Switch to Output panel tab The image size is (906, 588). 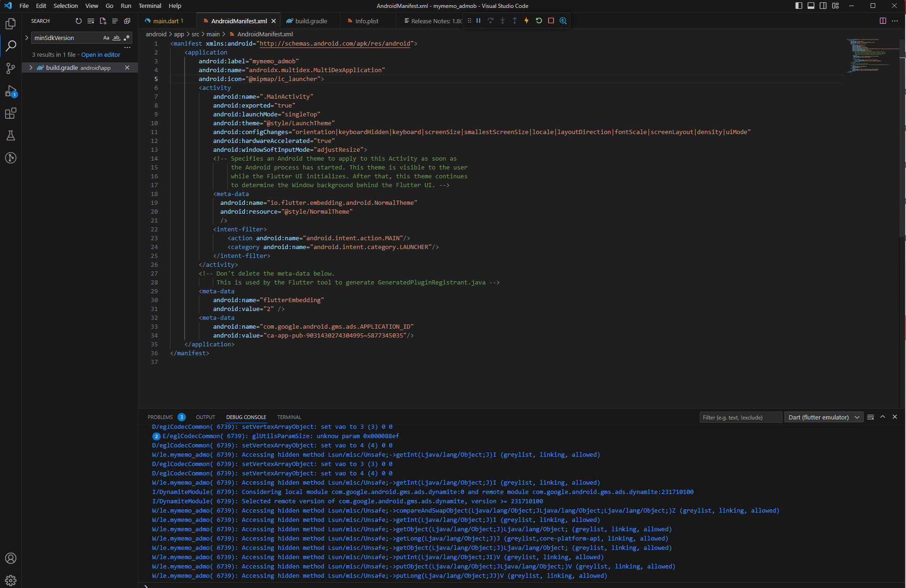point(205,417)
